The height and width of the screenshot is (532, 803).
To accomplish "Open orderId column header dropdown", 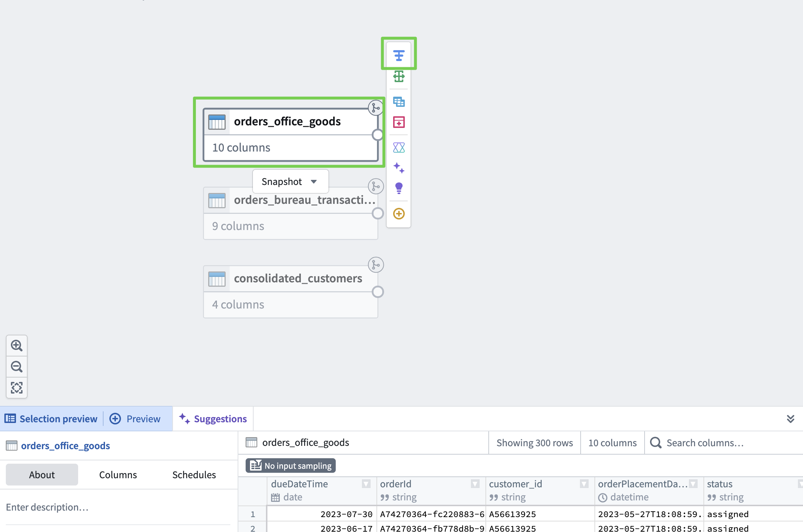I will coord(475,484).
